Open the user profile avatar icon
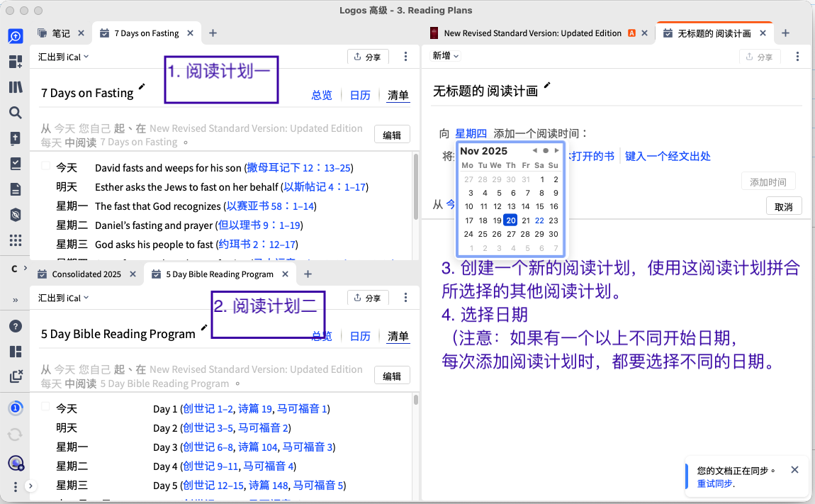The height and width of the screenshot is (504, 815). click(16, 462)
